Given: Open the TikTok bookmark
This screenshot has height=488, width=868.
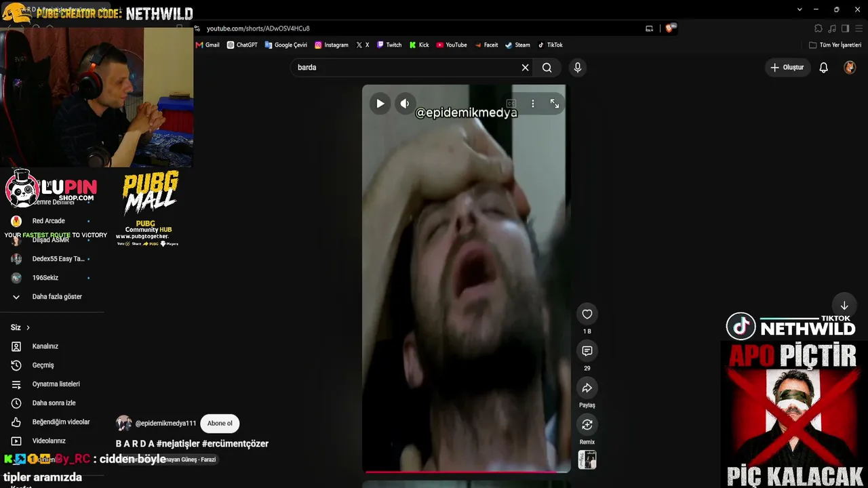Looking at the screenshot, I should (x=551, y=45).
